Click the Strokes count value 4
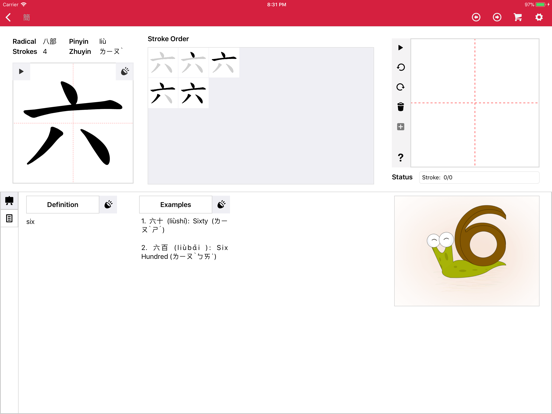 (45, 51)
